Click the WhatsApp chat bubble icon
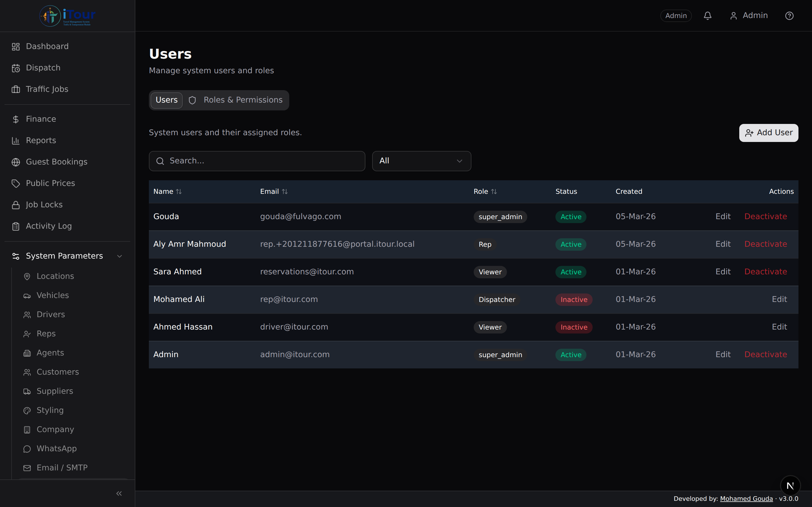Screen dimensions: 812x507 tap(27, 449)
